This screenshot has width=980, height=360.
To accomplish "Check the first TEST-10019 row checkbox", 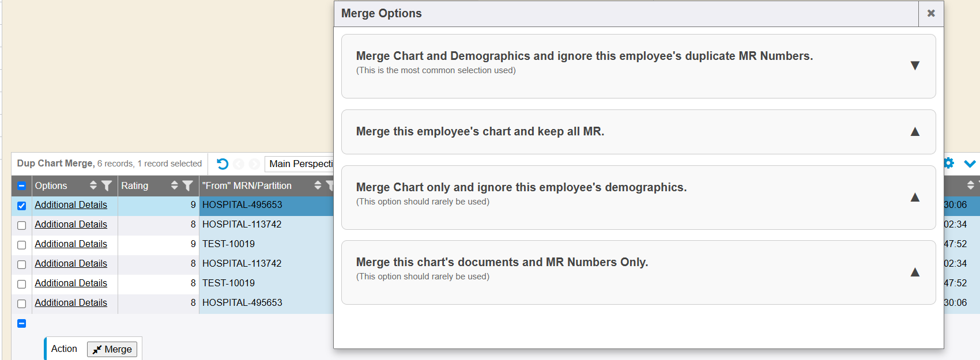I will (x=22, y=245).
